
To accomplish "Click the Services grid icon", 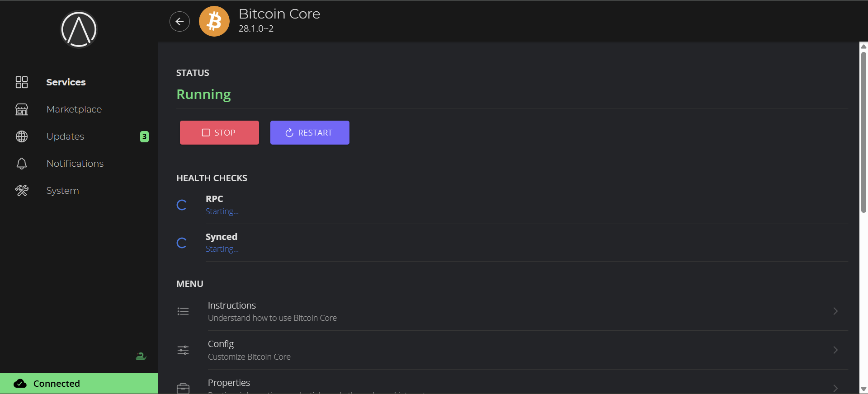I will 22,82.
